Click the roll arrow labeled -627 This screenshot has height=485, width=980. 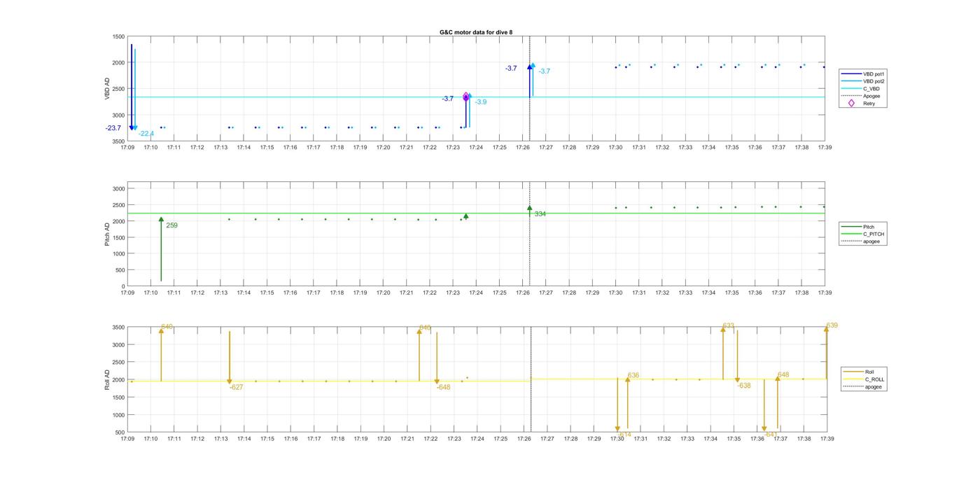point(230,358)
